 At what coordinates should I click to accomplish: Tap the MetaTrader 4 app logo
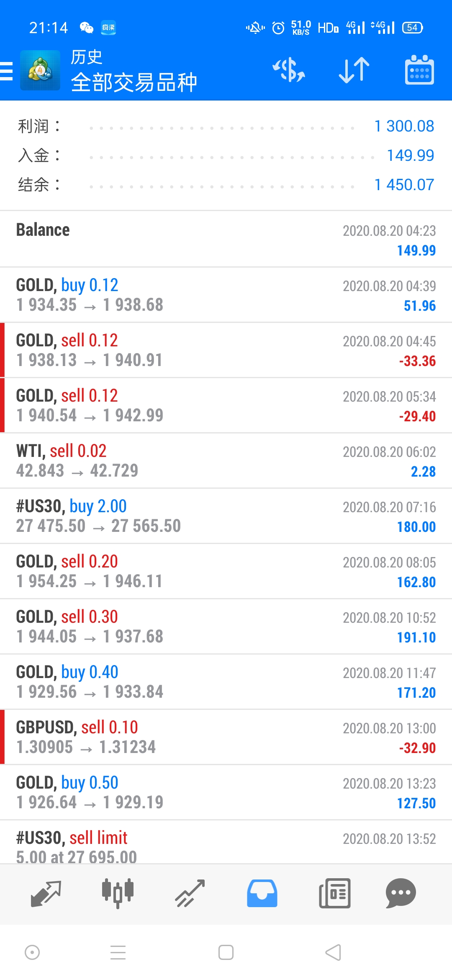(40, 70)
